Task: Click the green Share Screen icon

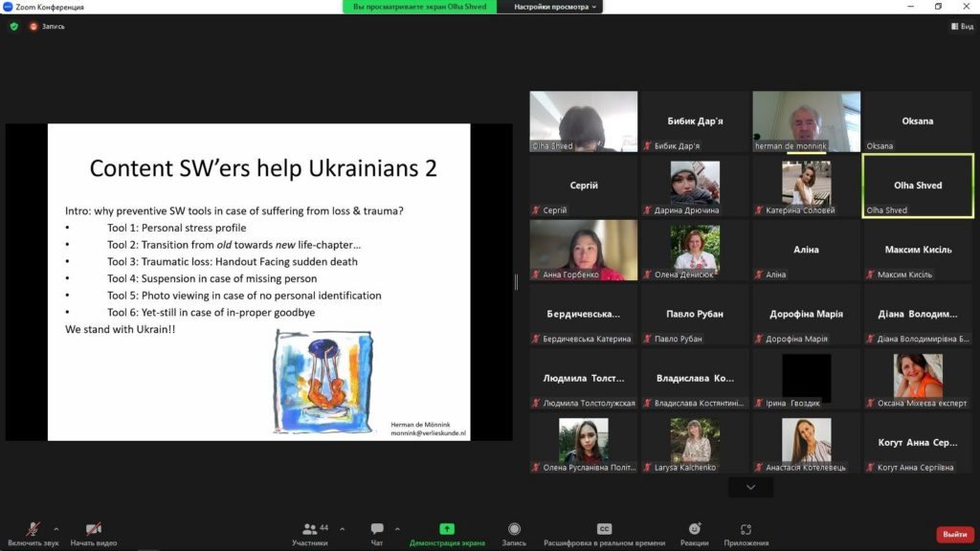Action: click(447, 529)
